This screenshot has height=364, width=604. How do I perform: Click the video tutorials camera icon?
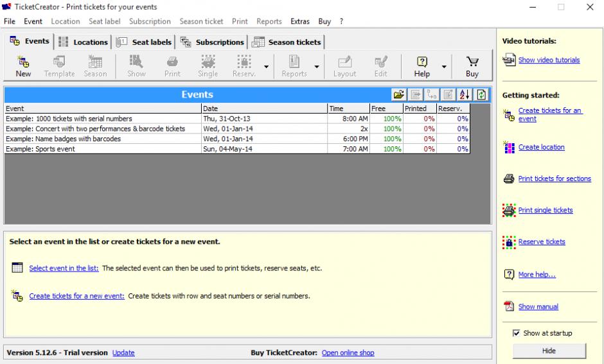tap(509, 60)
